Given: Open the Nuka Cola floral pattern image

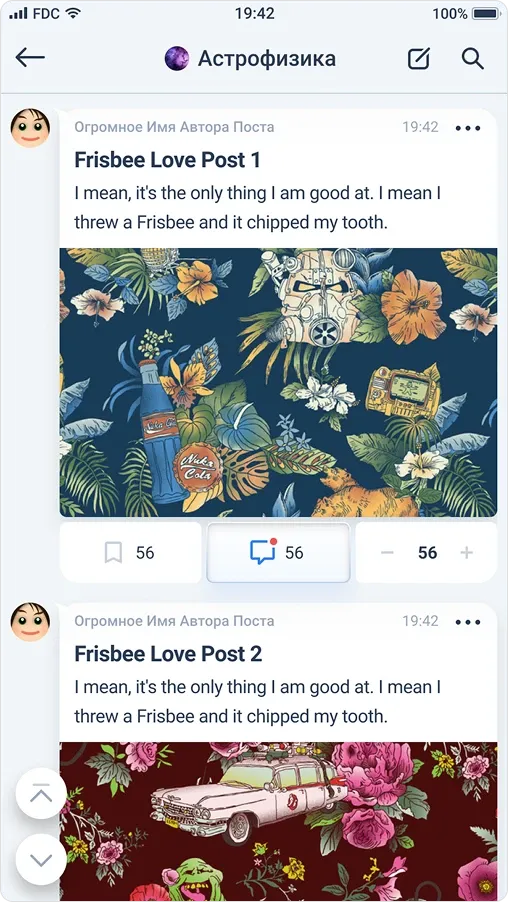Looking at the screenshot, I should coord(278,383).
